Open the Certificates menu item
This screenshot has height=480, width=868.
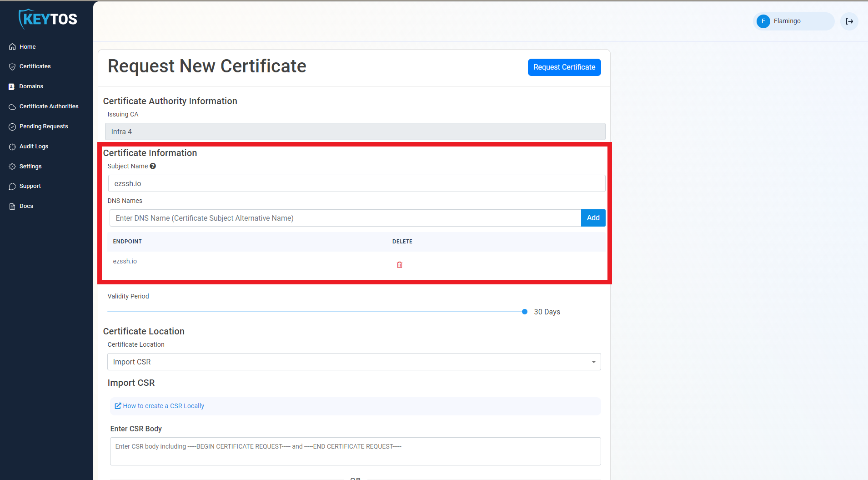coord(35,66)
